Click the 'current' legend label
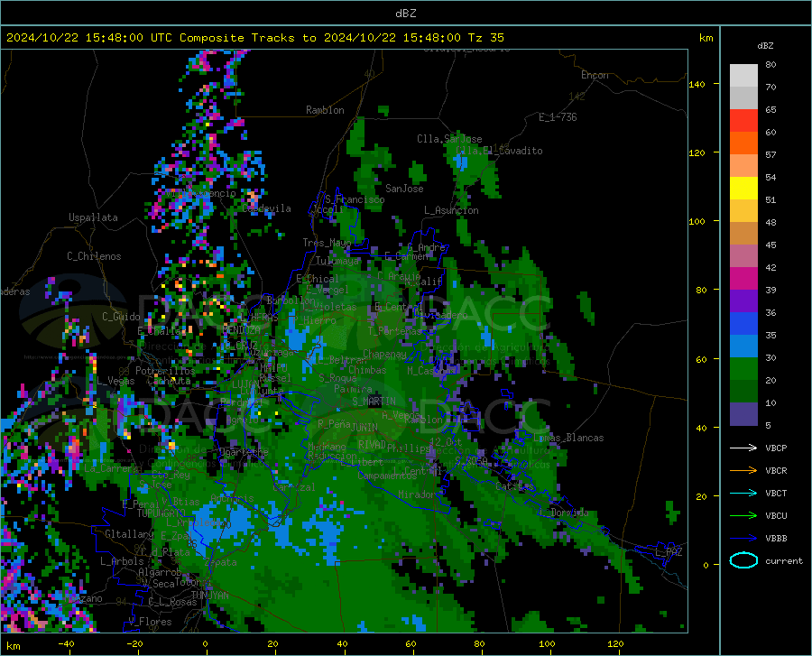The width and height of the screenshot is (812, 656). tap(784, 560)
